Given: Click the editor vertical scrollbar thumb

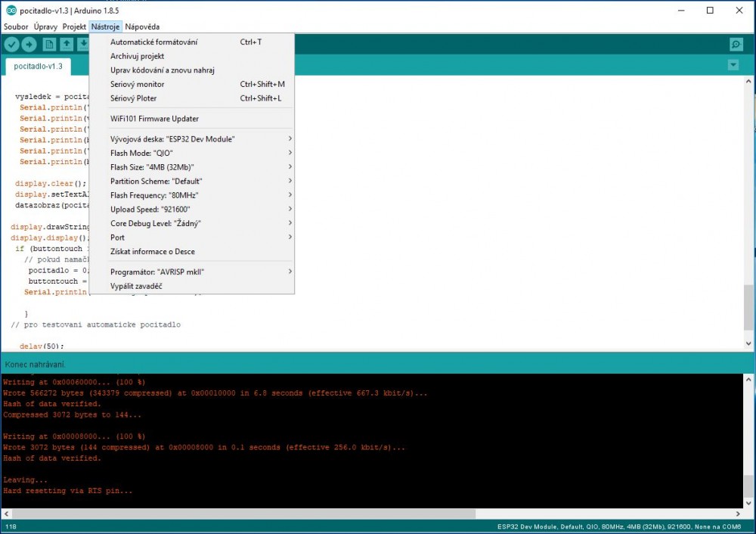Looking at the screenshot, I should pyautogui.click(x=748, y=308).
